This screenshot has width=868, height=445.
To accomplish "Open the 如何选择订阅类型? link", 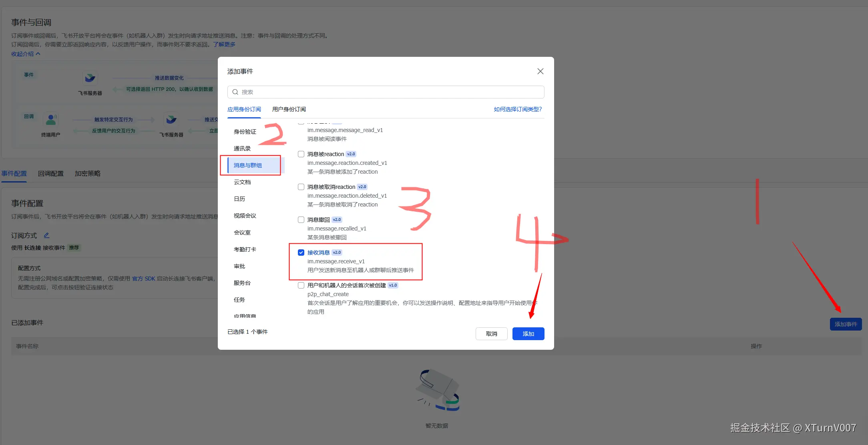I will click(x=517, y=109).
